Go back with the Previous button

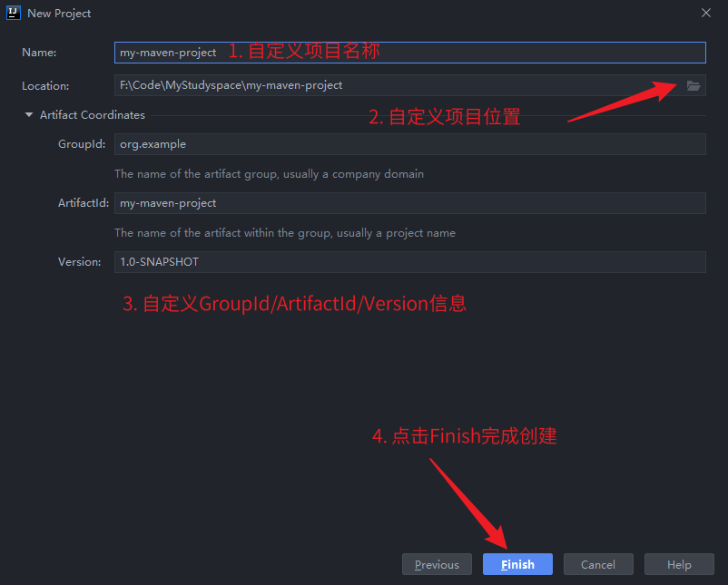(x=437, y=564)
